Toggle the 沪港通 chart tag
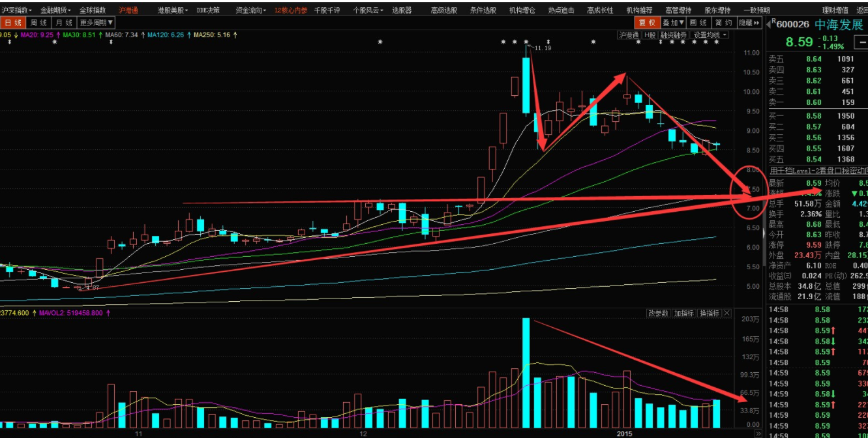The width and height of the screenshot is (868, 438). tap(629, 35)
